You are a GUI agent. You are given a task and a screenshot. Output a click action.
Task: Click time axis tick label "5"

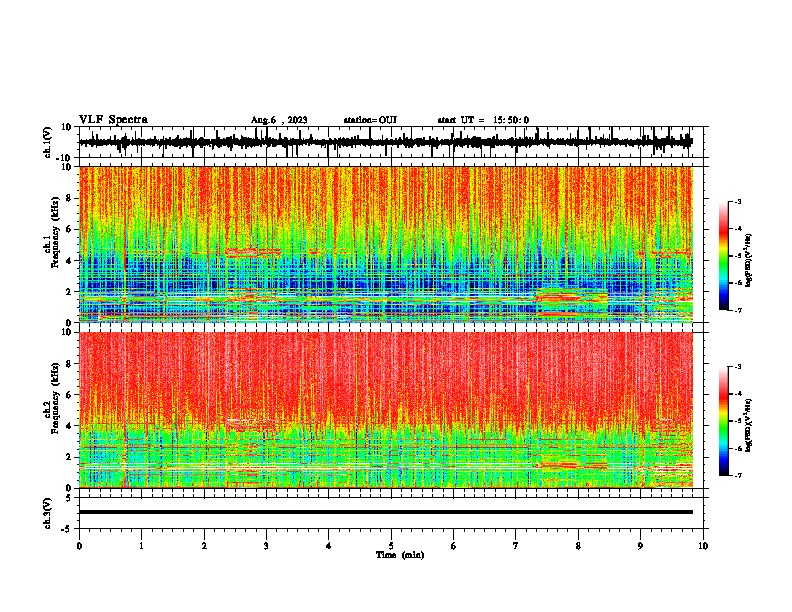pyautogui.click(x=391, y=546)
